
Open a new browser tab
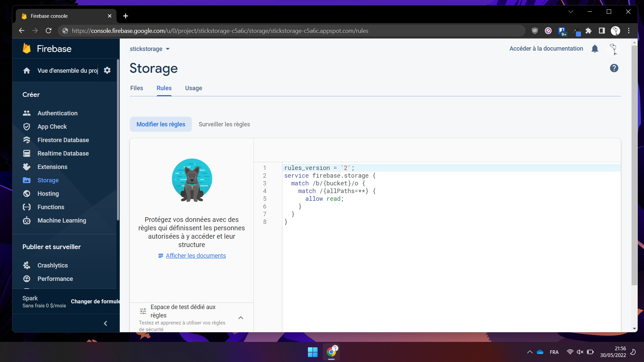click(x=125, y=16)
